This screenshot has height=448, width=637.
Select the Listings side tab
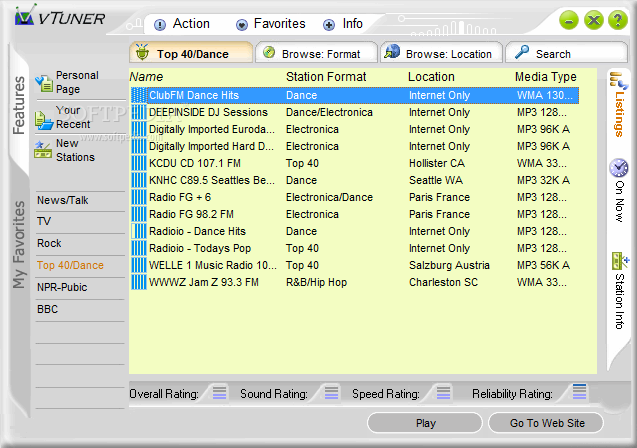click(619, 105)
